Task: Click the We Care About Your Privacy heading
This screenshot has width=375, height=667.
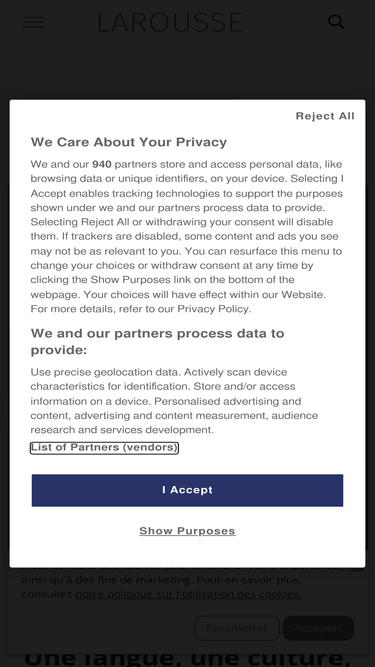Action: [129, 142]
